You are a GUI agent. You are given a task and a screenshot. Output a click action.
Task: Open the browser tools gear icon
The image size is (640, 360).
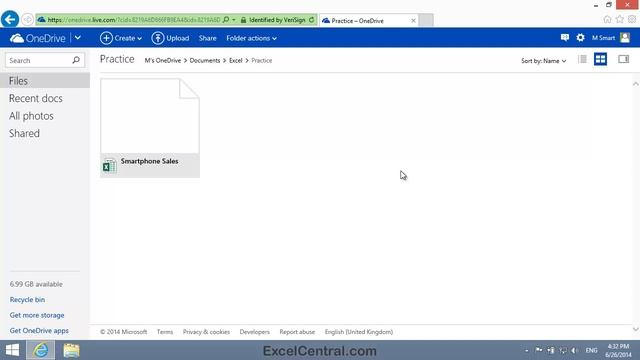(632, 19)
